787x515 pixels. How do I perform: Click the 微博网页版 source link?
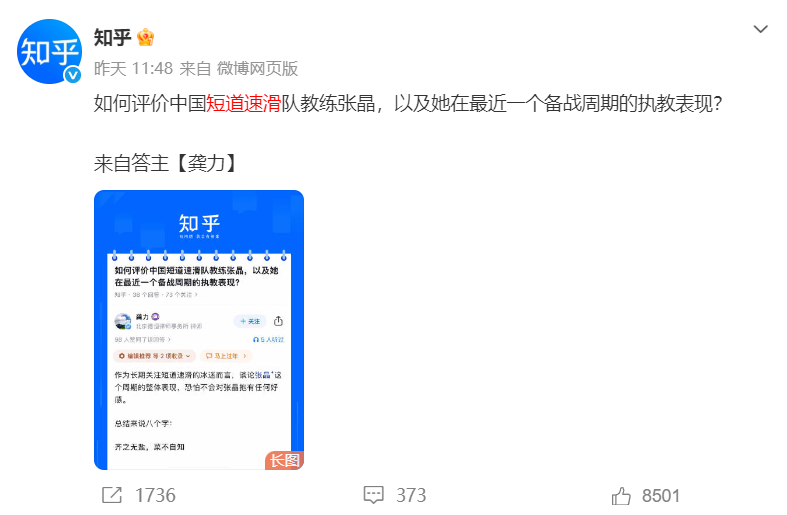point(257,68)
